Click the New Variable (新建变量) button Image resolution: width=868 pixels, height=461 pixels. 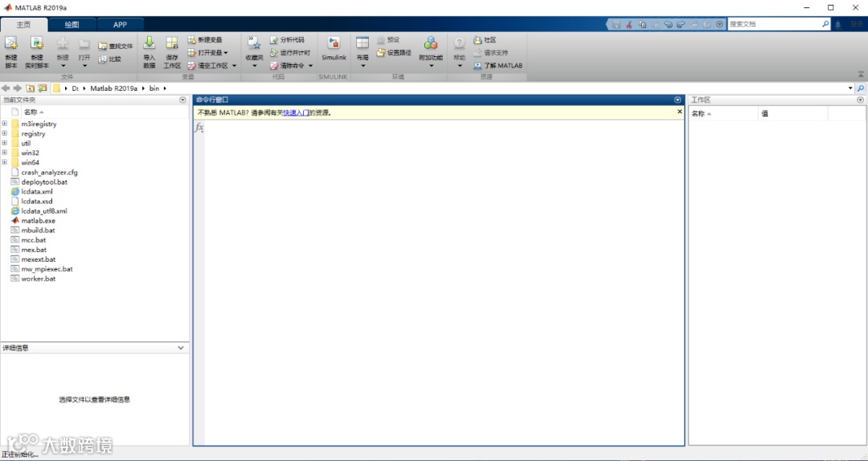point(205,40)
